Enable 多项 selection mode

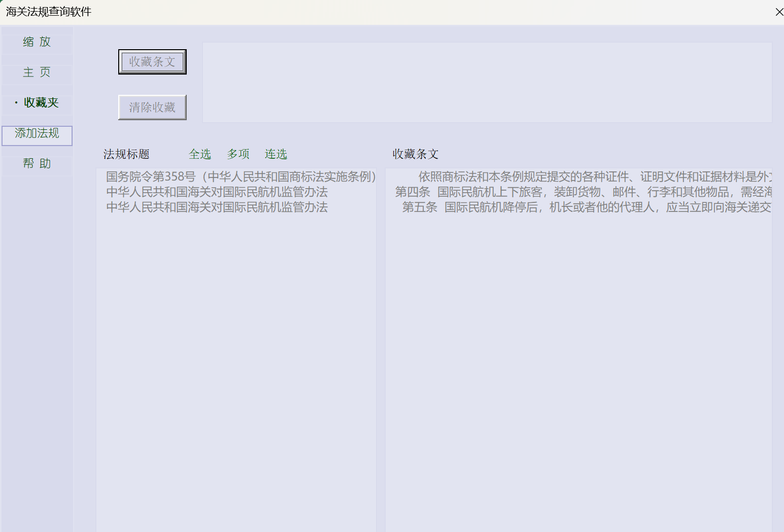coord(238,154)
